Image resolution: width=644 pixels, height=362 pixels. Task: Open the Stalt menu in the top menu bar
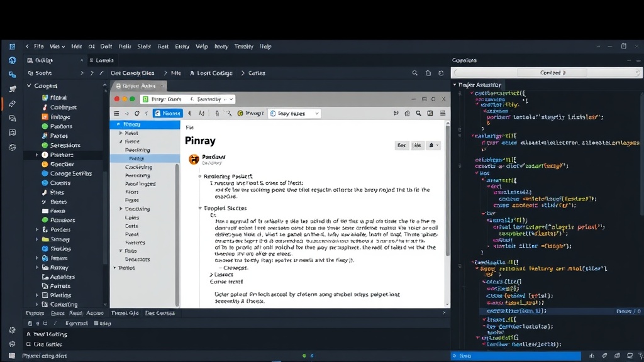pyautogui.click(x=144, y=47)
